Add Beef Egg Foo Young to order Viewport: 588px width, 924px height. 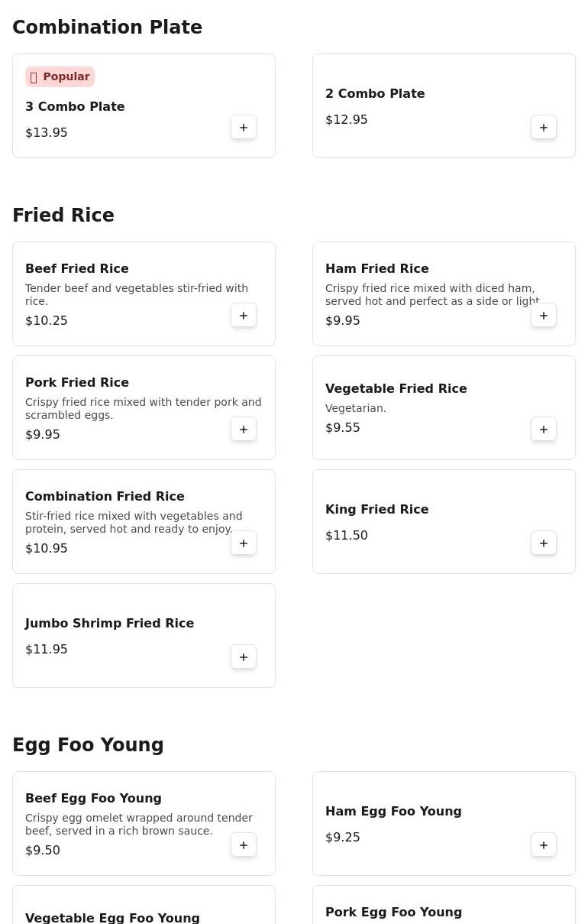pyautogui.click(x=244, y=845)
